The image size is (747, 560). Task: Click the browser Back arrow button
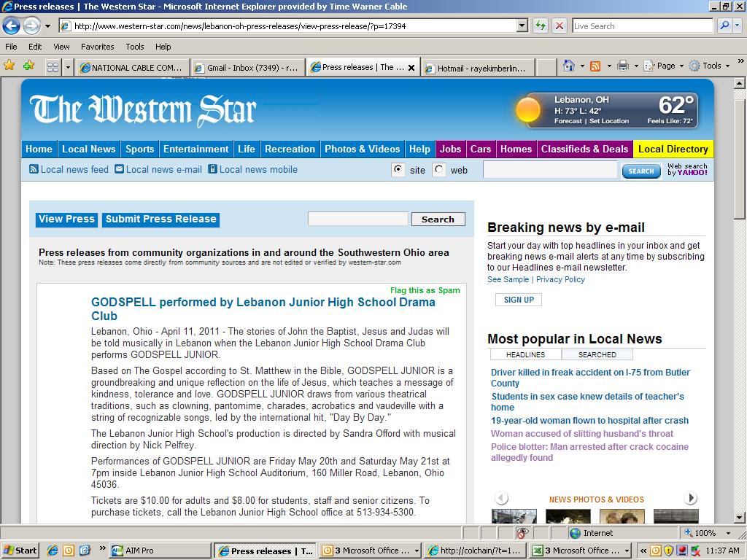pyautogui.click(x=12, y=26)
